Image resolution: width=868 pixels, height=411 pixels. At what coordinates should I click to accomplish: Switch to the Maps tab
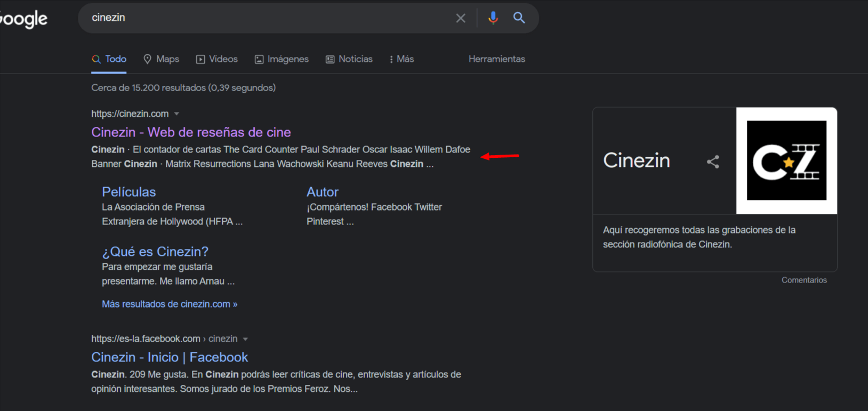tap(161, 59)
